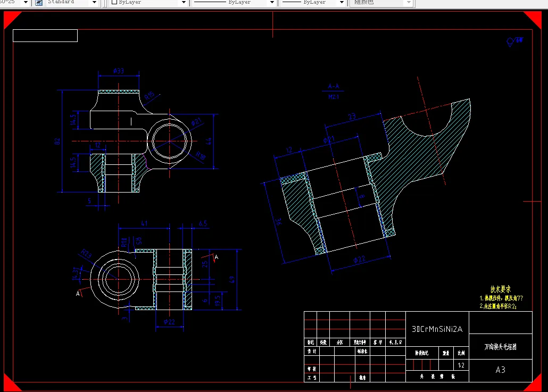
Task: Select the 阶段标记 title block label
Action: pos(421,353)
